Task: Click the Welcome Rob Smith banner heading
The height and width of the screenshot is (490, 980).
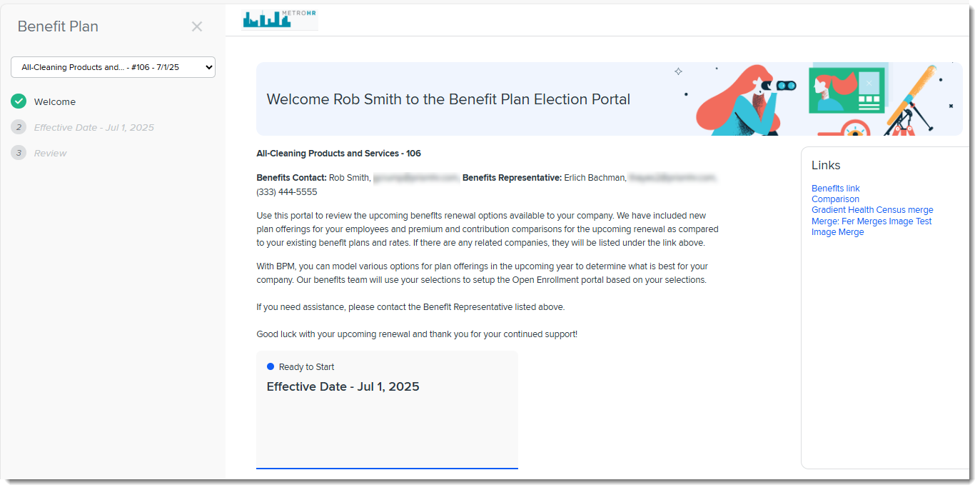Action: coord(448,99)
